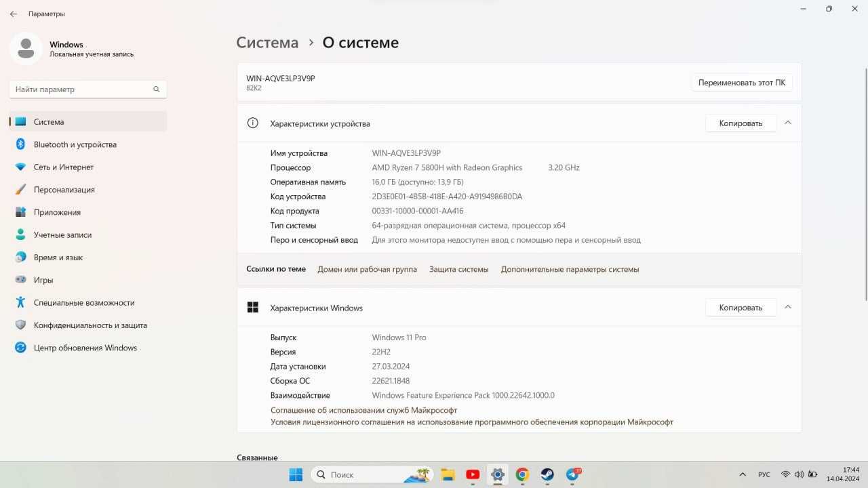Screen dimensions: 868x488
Task: Click the paintbrush Персонализация icon
Action: point(20,190)
